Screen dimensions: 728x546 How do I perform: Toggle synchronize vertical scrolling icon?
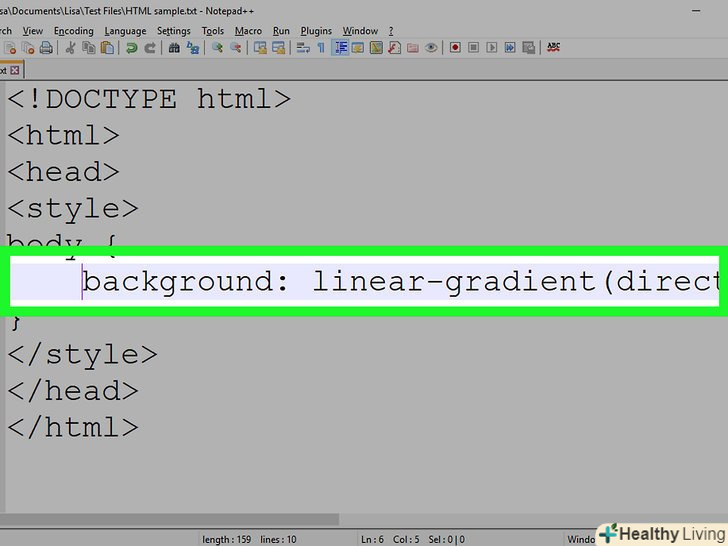point(260,47)
